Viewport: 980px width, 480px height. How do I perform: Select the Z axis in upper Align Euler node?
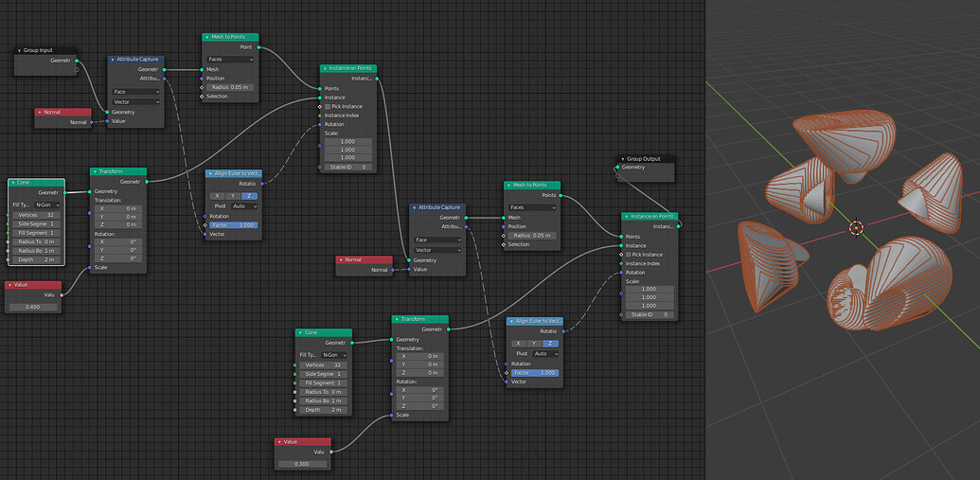point(249,196)
